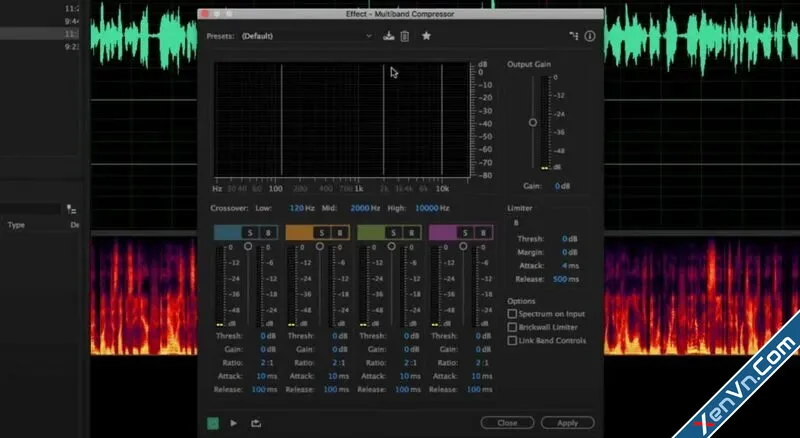Viewport: 800px width, 438px height.
Task: Click the Apply button
Action: coord(567,423)
